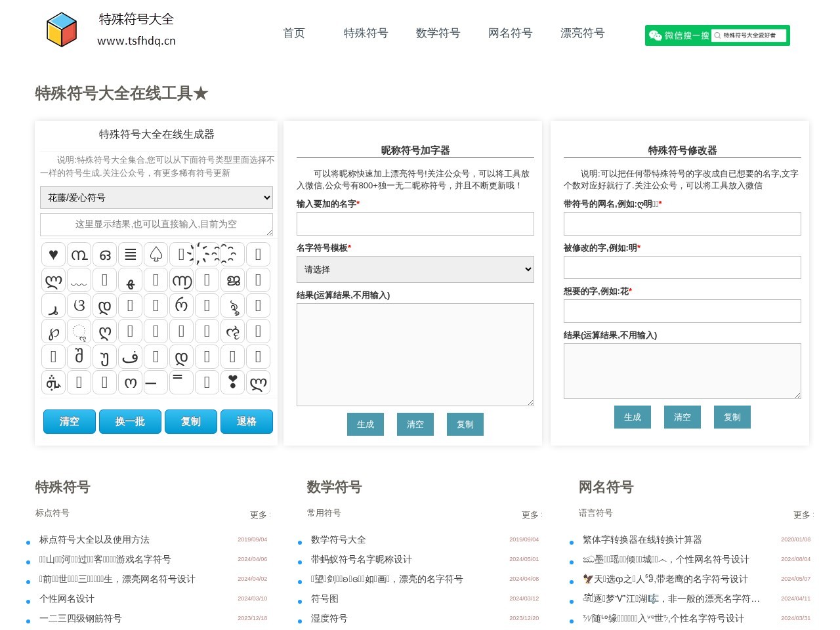Switch to the 首页 navigation item

coord(293,33)
